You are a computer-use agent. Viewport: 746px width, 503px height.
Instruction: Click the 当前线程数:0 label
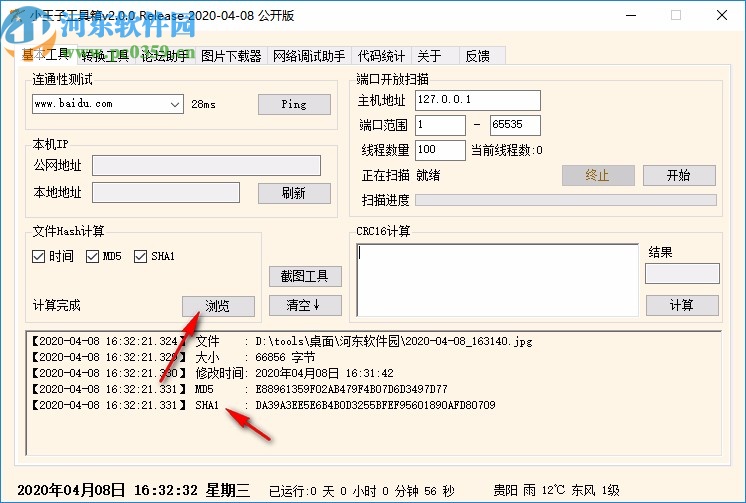click(507, 151)
